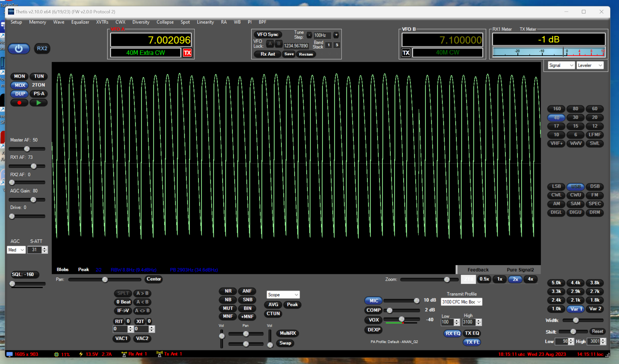Click the Center pan button
619x364 pixels.
(154, 279)
